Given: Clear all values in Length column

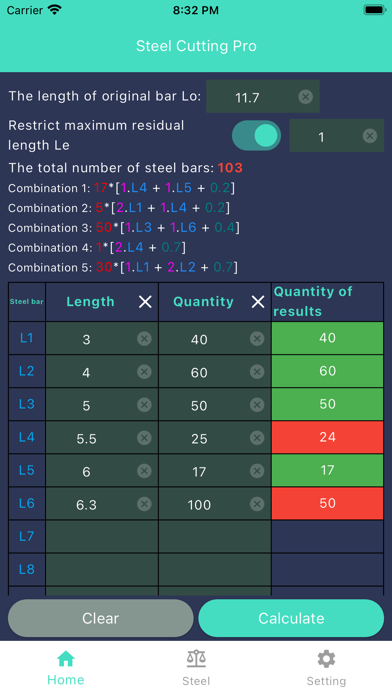Looking at the screenshot, I should pyautogui.click(x=145, y=302).
